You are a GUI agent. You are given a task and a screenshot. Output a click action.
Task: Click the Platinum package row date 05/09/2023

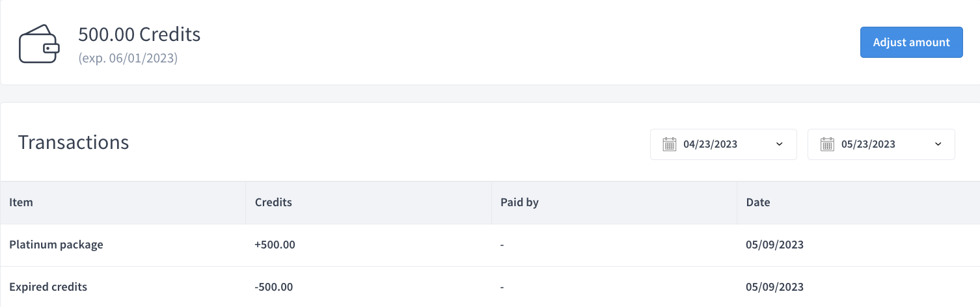[774, 245]
